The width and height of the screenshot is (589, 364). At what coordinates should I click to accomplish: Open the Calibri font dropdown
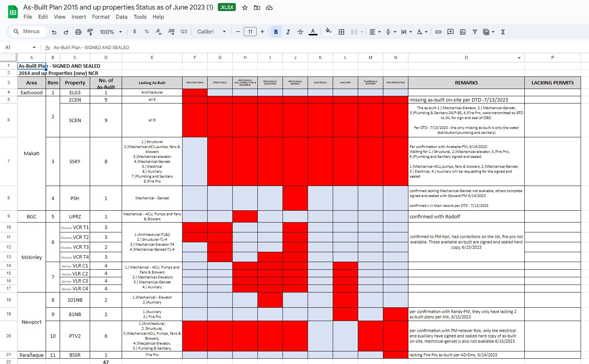212,32
